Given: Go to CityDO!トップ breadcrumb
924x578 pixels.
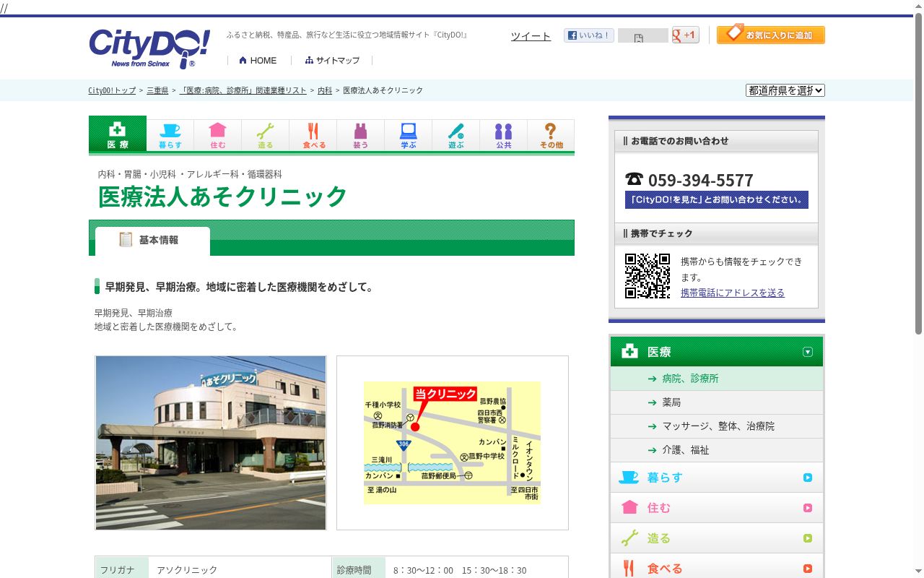Looking at the screenshot, I should tap(112, 90).
